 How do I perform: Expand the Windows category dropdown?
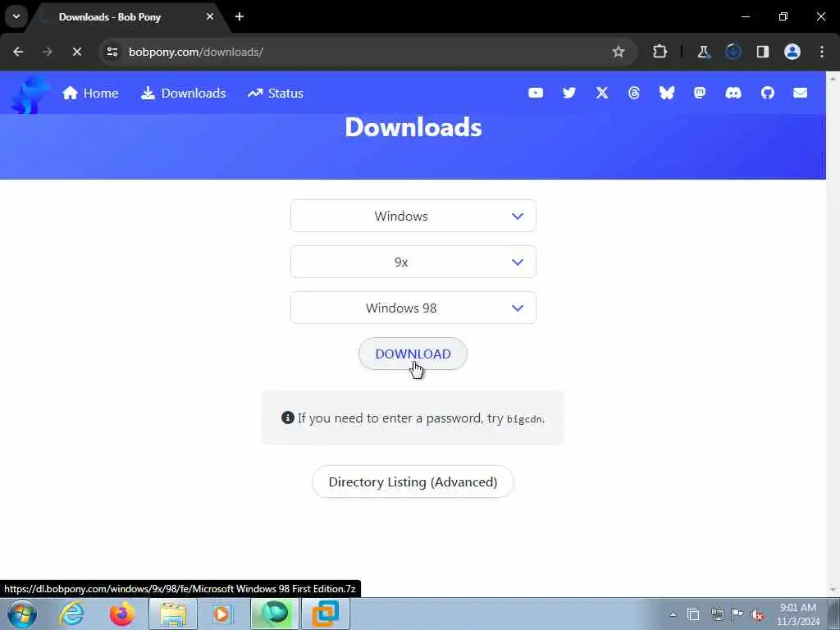[413, 216]
